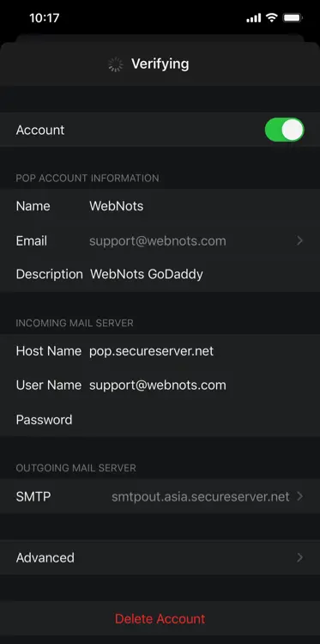This screenshot has height=644, width=320.
Task: Tap the Wi-Fi status icon
Action: pos(271,18)
